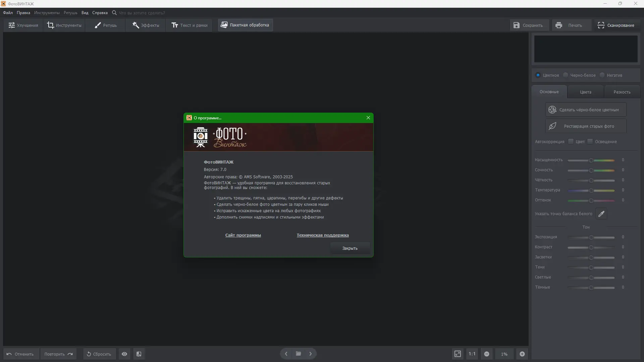This screenshot has height=362, width=644.
Task: Select the Негатив radio option
Action: (x=602, y=75)
